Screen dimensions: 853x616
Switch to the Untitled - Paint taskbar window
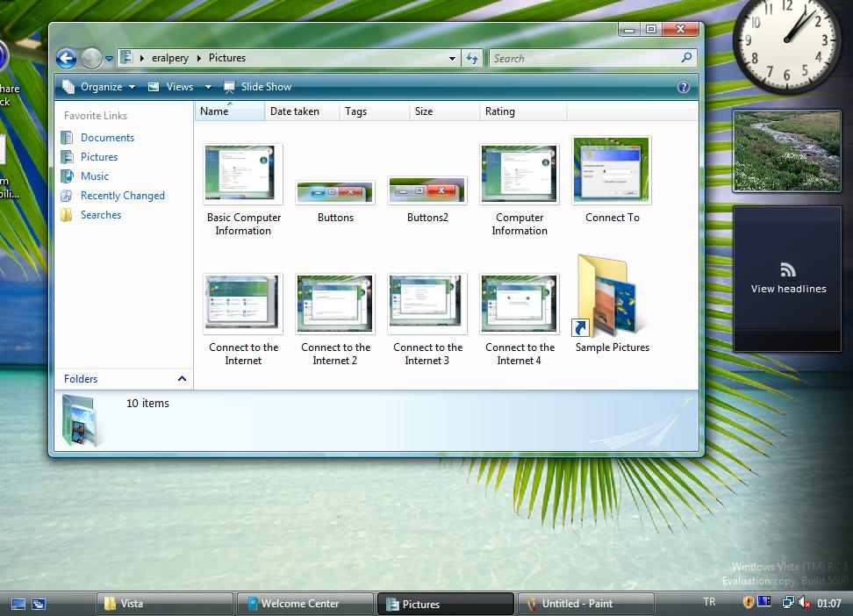[584, 603]
